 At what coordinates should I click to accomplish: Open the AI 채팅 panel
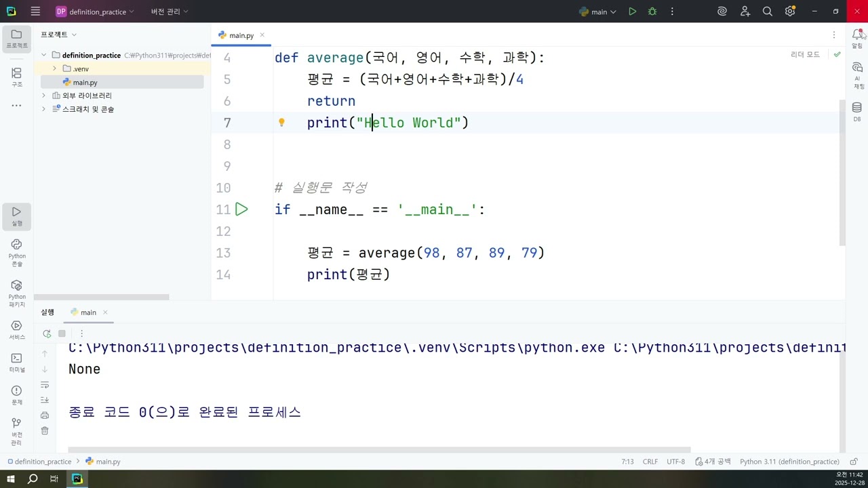point(857,76)
